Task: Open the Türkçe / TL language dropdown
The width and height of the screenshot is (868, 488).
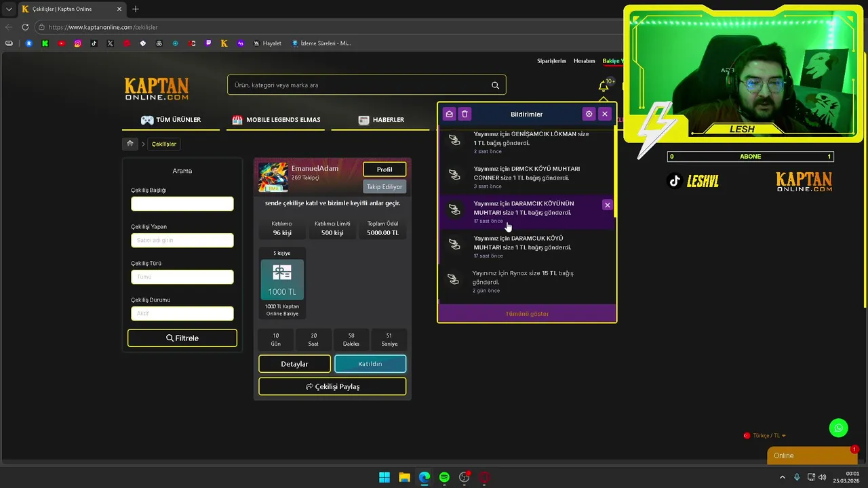Action: [765, 436]
